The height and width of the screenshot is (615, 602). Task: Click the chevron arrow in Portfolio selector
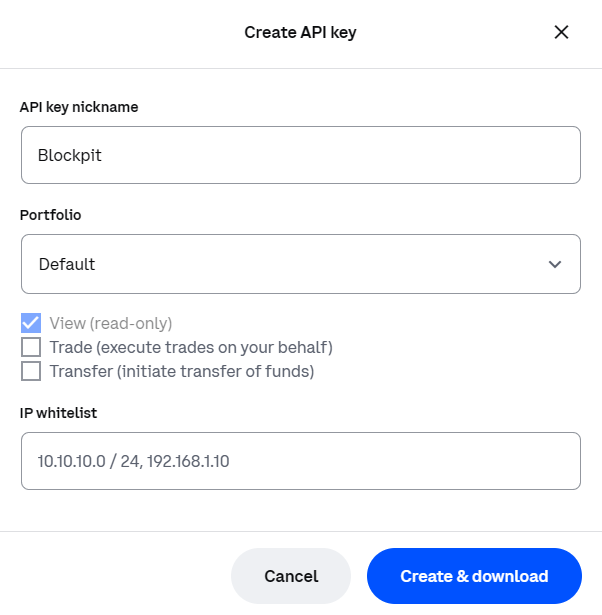click(555, 264)
